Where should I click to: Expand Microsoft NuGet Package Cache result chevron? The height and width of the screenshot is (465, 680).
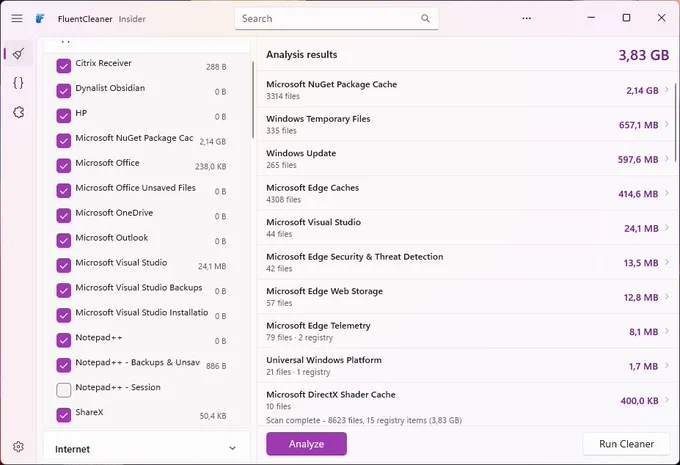tap(667, 89)
